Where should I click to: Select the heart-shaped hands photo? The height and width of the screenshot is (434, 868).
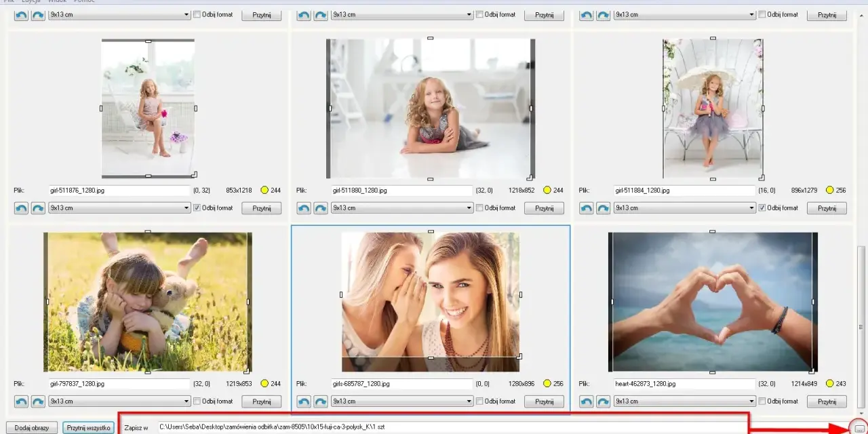pos(713,302)
